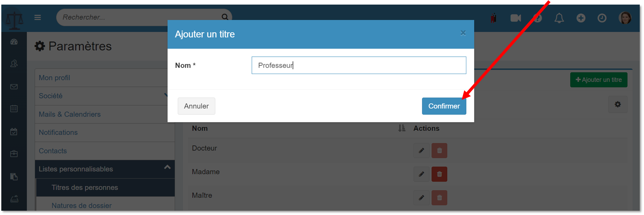Open the envelope mail icon in the sidebar
This screenshot has height=215, width=644.
click(x=14, y=87)
